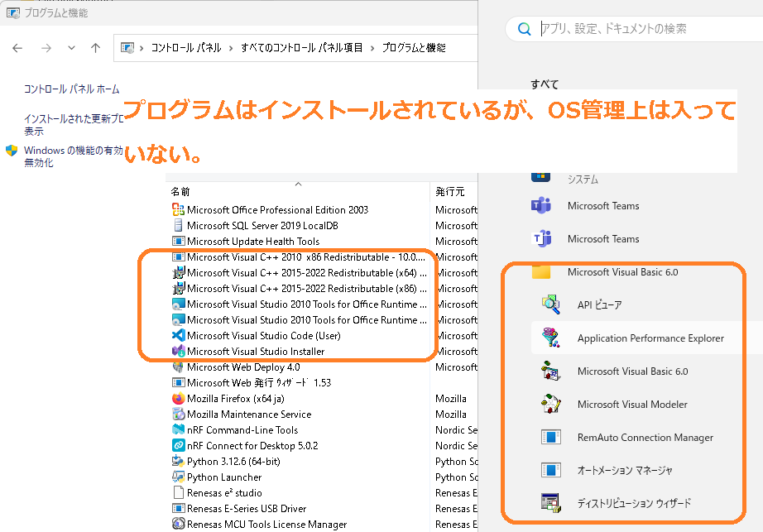Open the Microsoft Visual Modeler icon
This screenshot has width=763, height=532.
point(551,404)
